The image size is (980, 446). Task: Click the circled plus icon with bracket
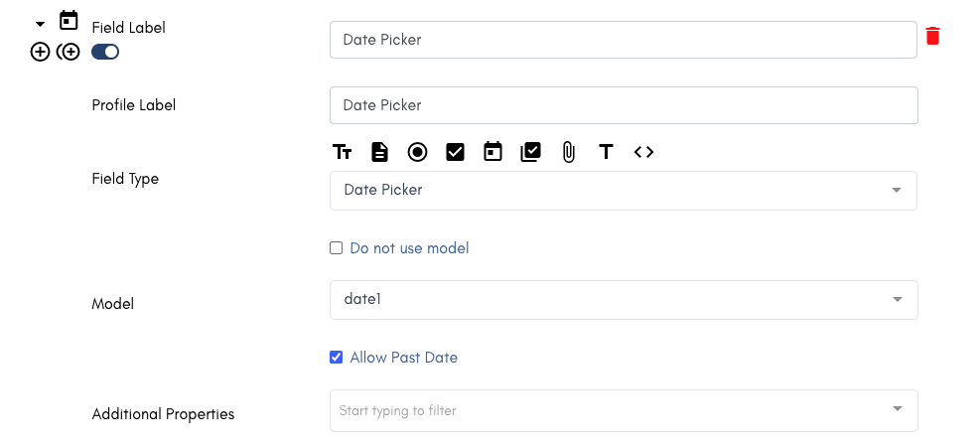(69, 52)
